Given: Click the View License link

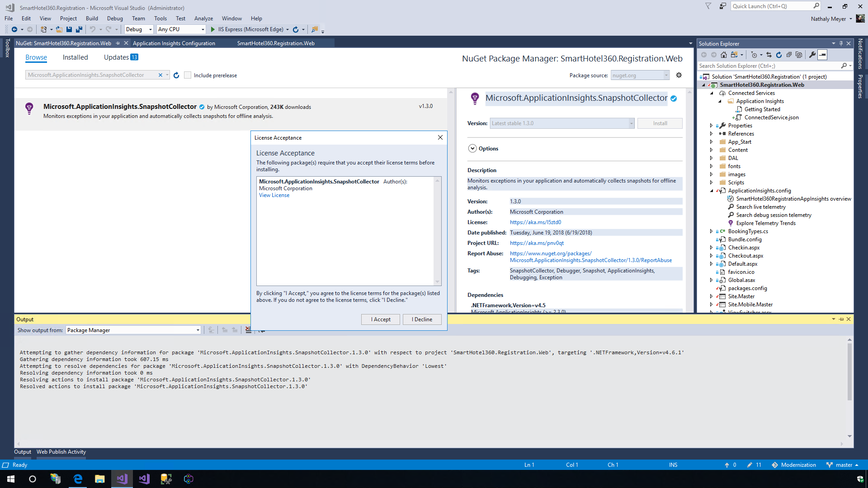Looking at the screenshot, I should [x=274, y=195].
